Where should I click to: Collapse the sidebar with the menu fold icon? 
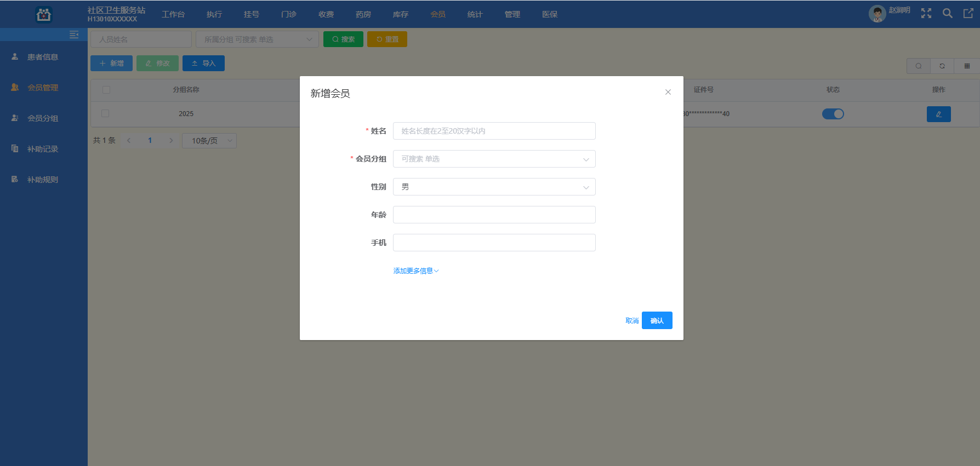[74, 34]
